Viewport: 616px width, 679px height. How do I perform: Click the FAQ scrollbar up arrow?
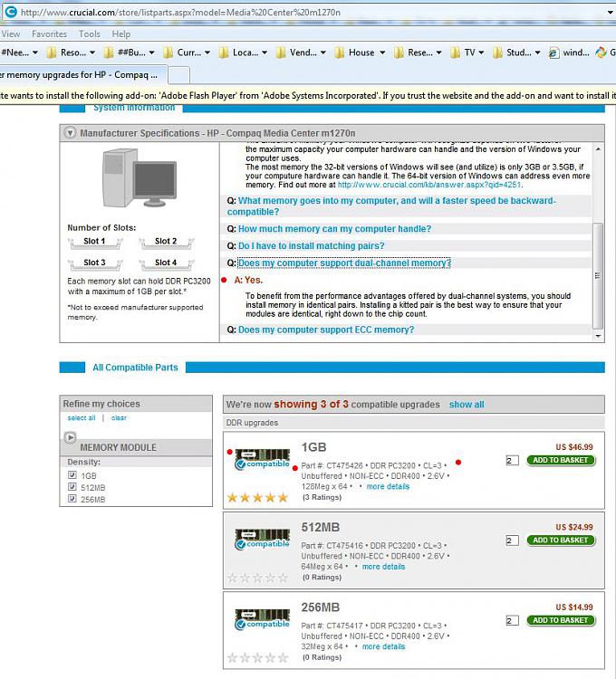coord(598,149)
